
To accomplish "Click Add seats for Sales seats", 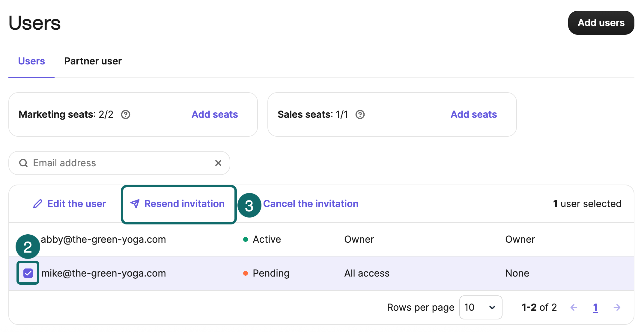I will point(474,114).
